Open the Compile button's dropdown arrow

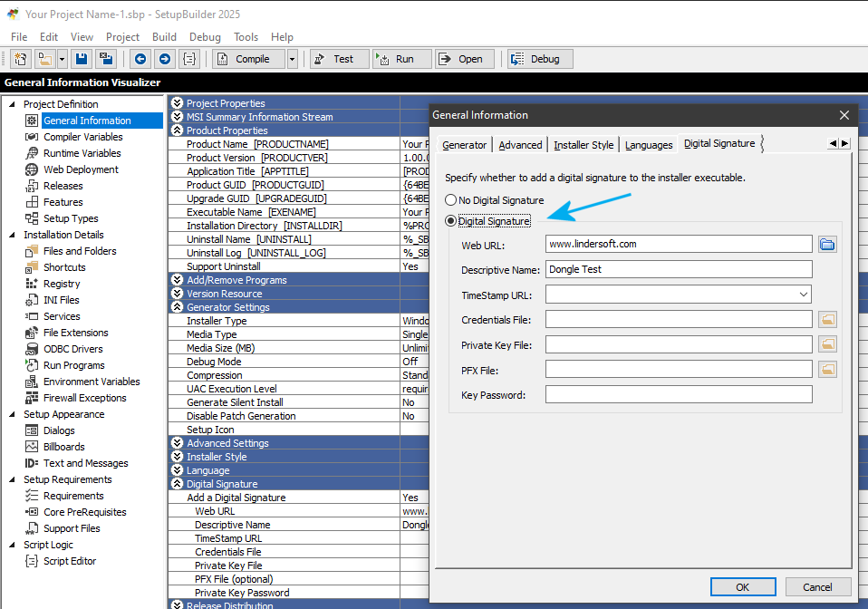click(290, 58)
